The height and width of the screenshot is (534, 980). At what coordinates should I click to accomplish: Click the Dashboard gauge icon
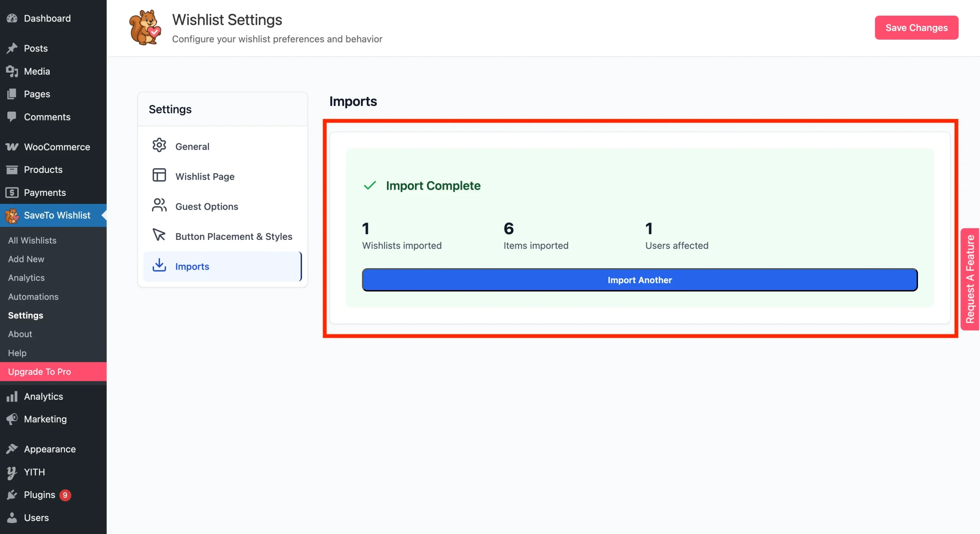[x=12, y=18]
